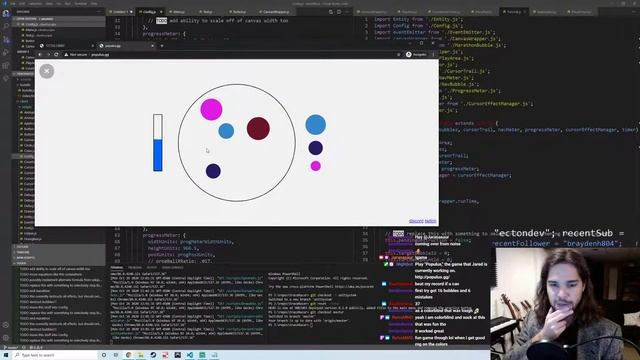The image size is (640, 360).
Task: Click the browser Forward arrow
Action: point(48,54)
